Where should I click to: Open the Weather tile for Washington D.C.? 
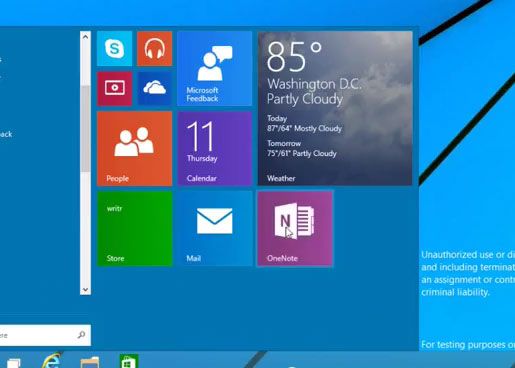click(x=335, y=108)
